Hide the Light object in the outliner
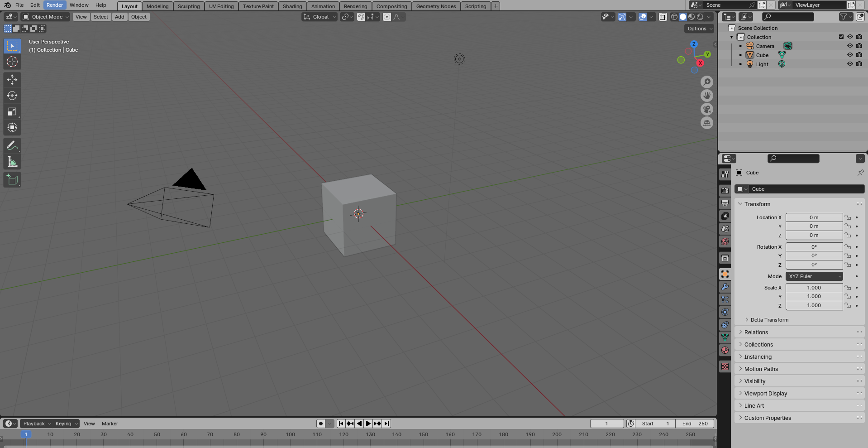 coord(850,64)
